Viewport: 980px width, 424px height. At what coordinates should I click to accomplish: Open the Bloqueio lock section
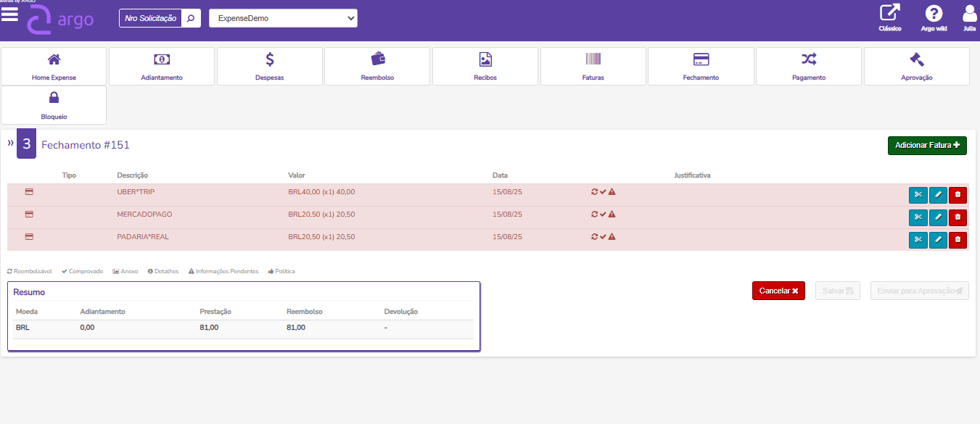pyautogui.click(x=54, y=105)
